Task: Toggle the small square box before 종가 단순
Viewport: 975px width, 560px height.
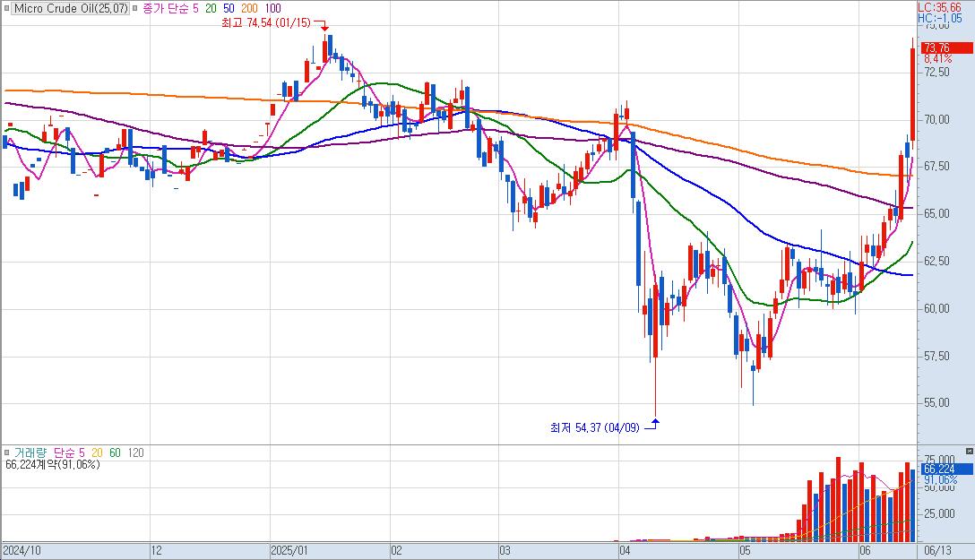Action: tap(135, 9)
